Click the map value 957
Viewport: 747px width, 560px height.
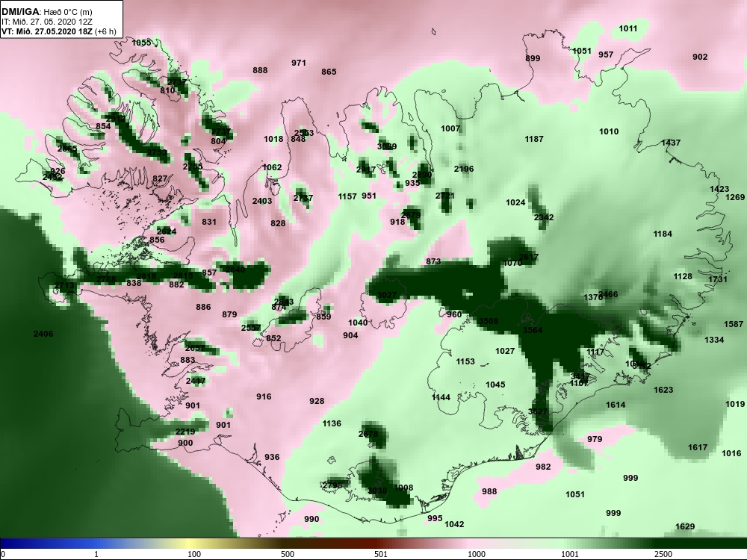coord(606,55)
